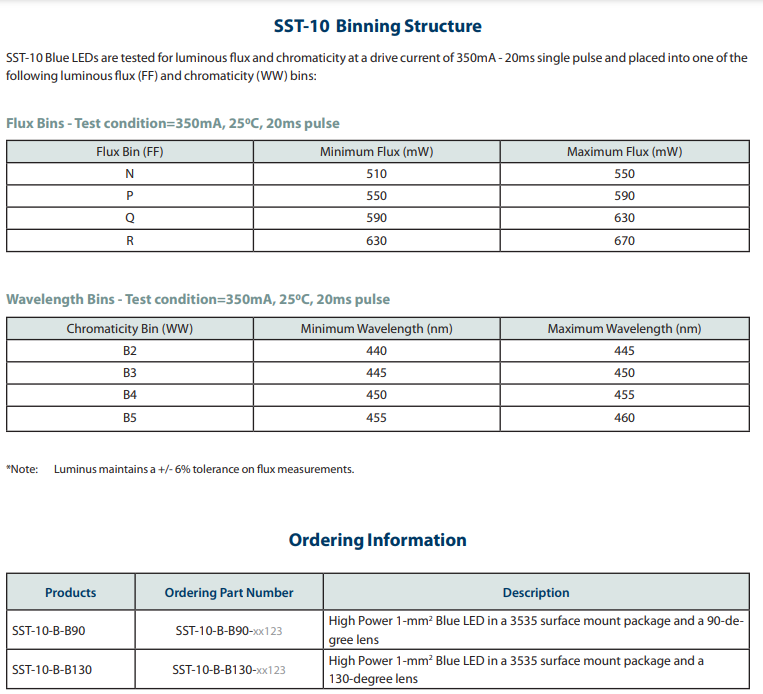Select flux bin cell 'N'
This screenshot has height=694, width=763.
[x=130, y=174]
